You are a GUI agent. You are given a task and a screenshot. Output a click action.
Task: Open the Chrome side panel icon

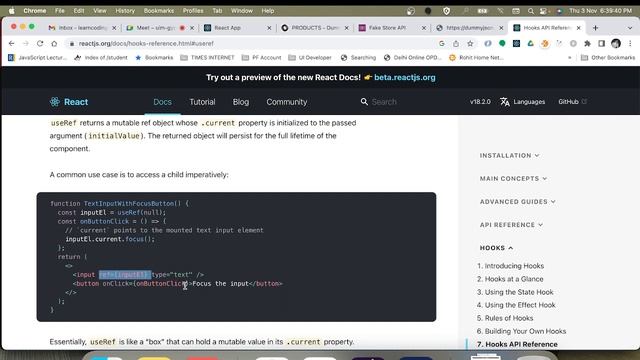tap(601, 43)
